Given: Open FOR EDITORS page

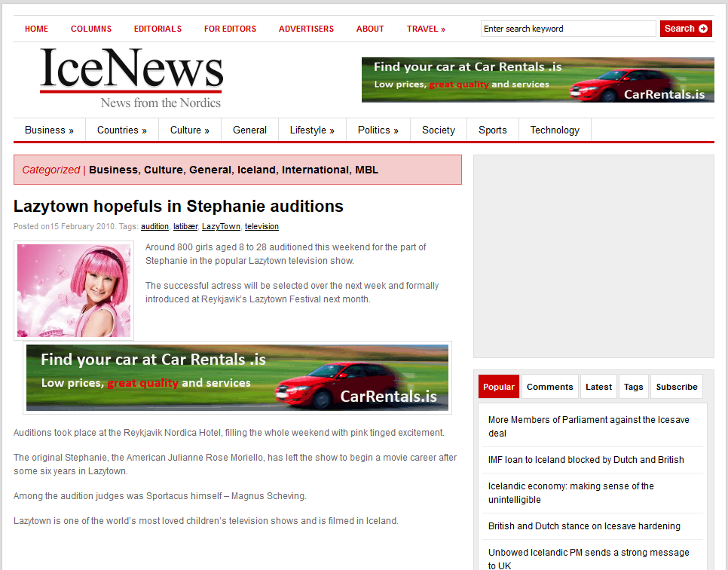Looking at the screenshot, I should point(231,29).
